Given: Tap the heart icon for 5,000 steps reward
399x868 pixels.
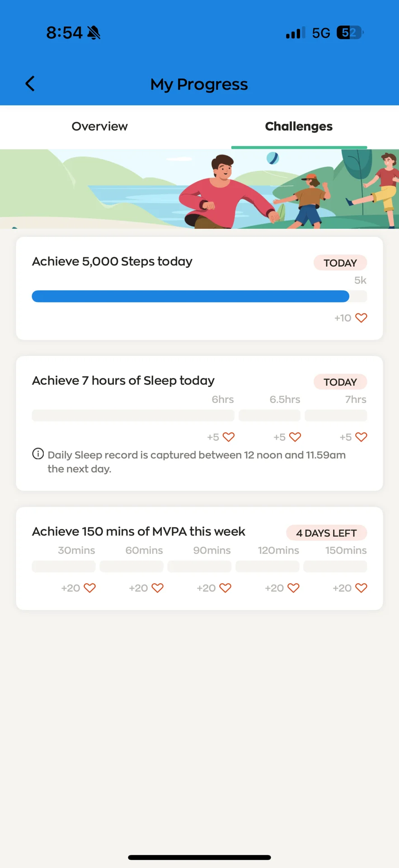Looking at the screenshot, I should pos(361,318).
